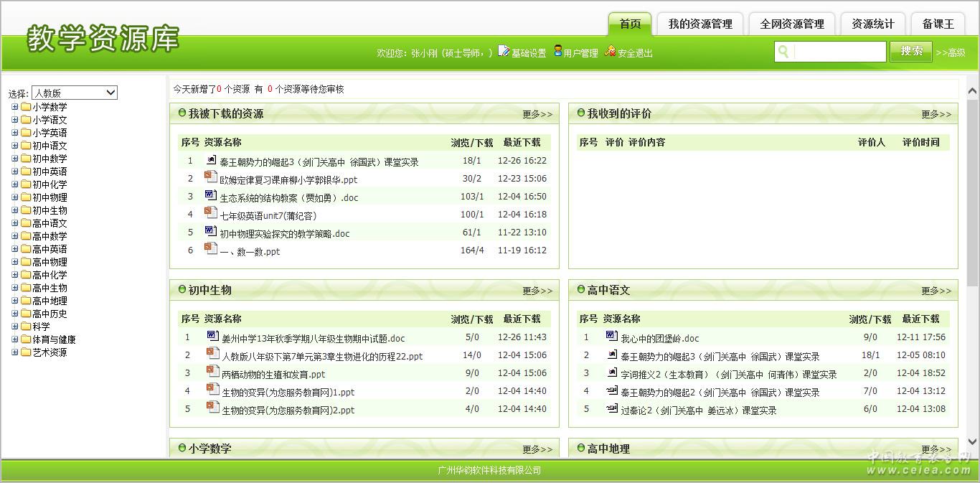Expand the 艺术资源 tree node
The width and height of the screenshot is (980, 483).
(15, 352)
